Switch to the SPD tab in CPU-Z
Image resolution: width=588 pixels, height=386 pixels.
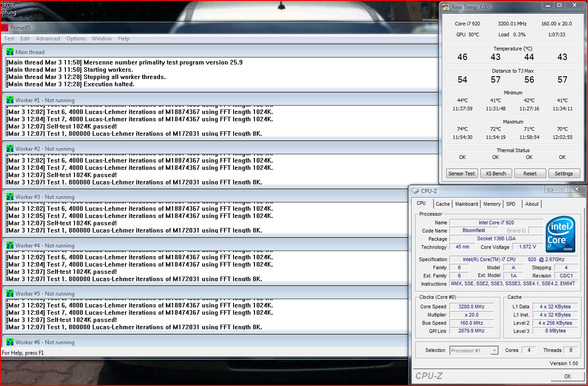pyautogui.click(x=511, y=204)
